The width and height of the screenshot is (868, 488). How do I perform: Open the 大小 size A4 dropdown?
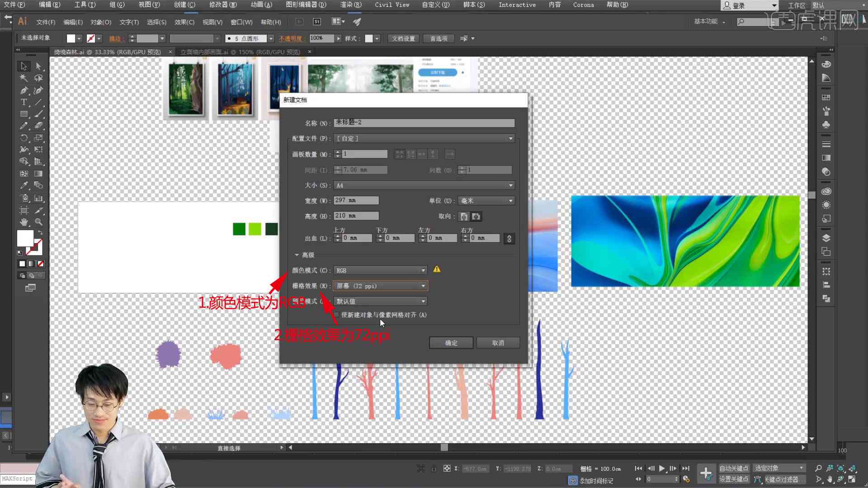coord(424,185)
